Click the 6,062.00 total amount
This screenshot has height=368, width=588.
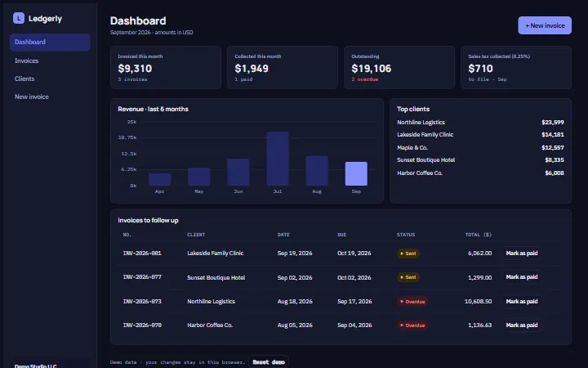point(480,254)
